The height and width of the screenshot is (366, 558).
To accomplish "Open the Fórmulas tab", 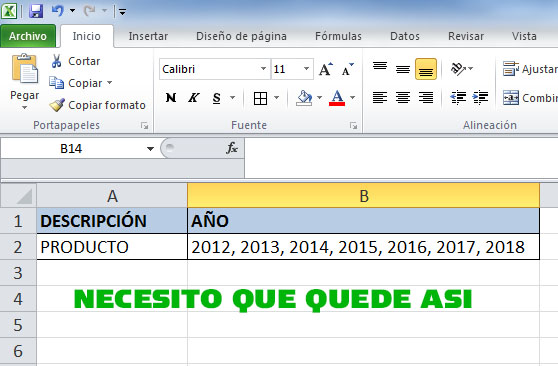I will pyautogui.click(x=338, y=36).
